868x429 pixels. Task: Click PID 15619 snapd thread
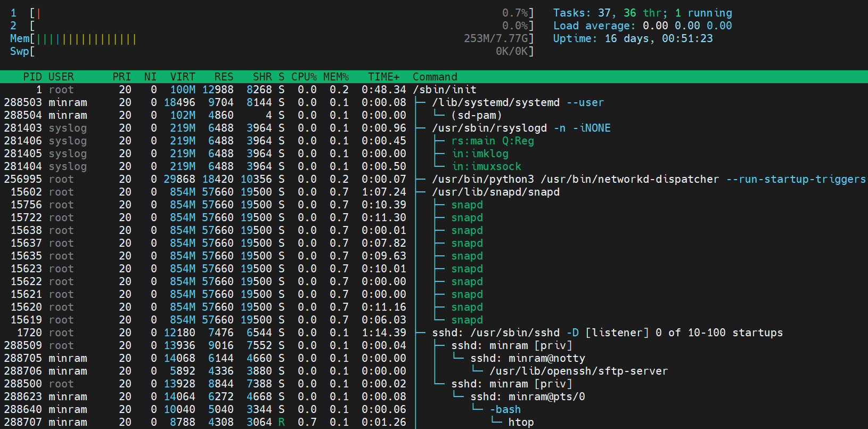tap(26, 320)
